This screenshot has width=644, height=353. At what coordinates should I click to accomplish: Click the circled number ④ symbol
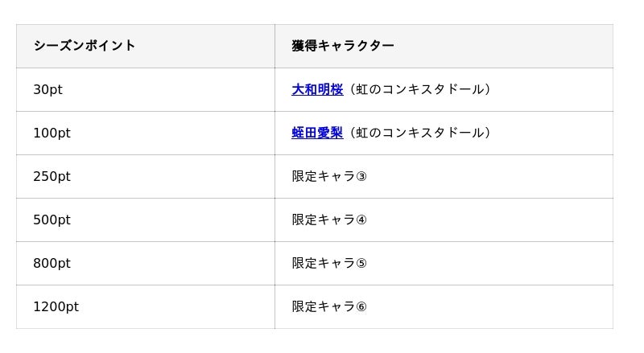click(x=361, y=220)
